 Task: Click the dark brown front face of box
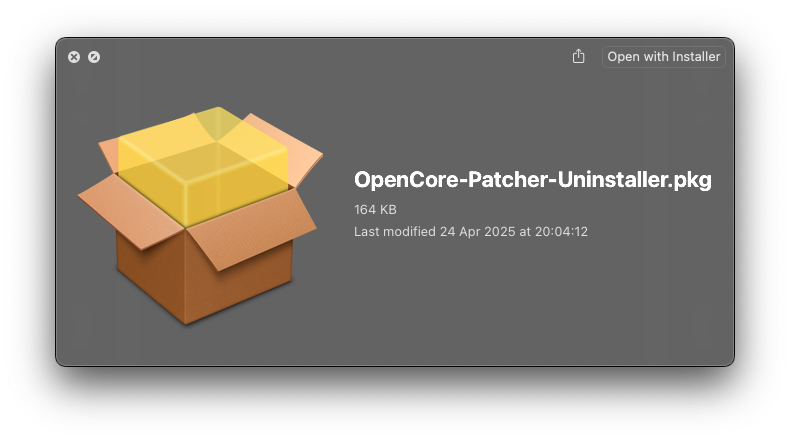[x=150, y=270]
